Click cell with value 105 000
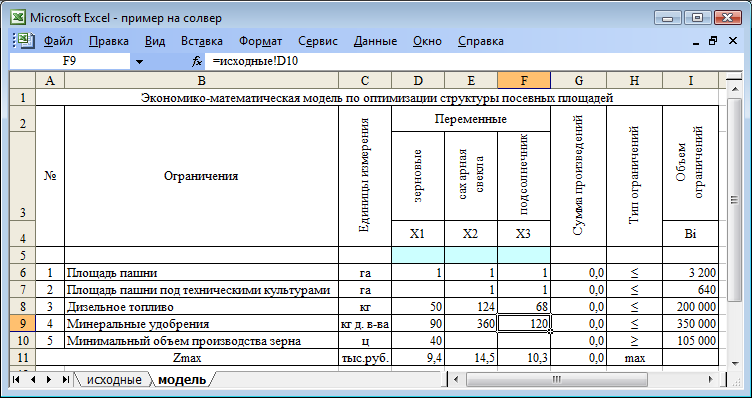Viewport: 752px width, 398px height. tap(690, 340)
